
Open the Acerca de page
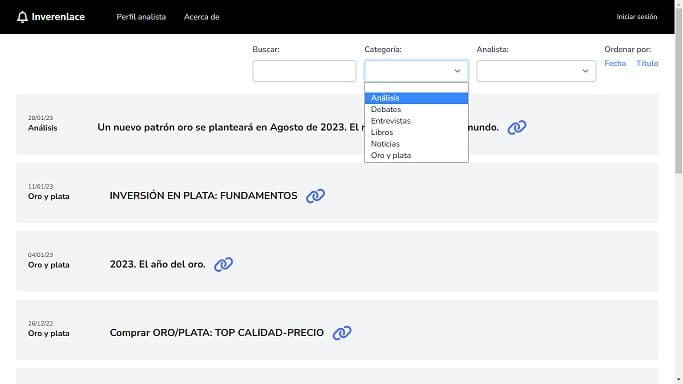point(201,17)
